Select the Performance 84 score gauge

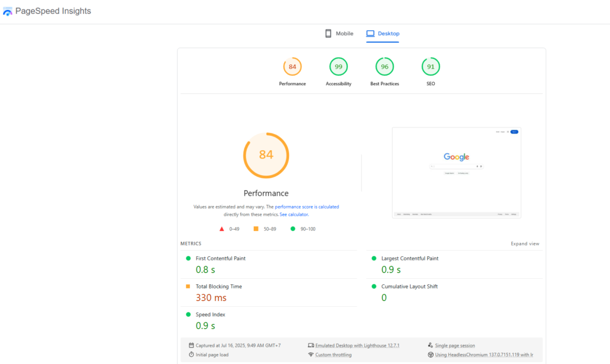coord(292,67)
